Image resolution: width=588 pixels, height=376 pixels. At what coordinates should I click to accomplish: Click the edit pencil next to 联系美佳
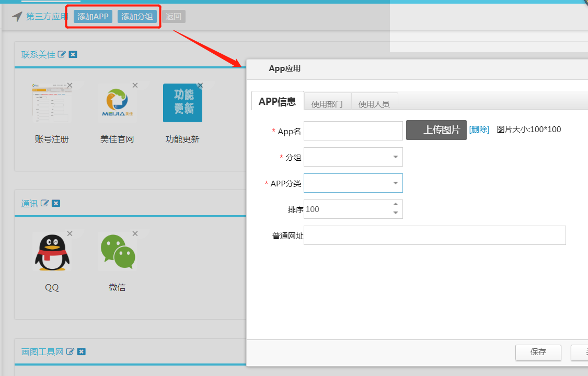[62, 54]
